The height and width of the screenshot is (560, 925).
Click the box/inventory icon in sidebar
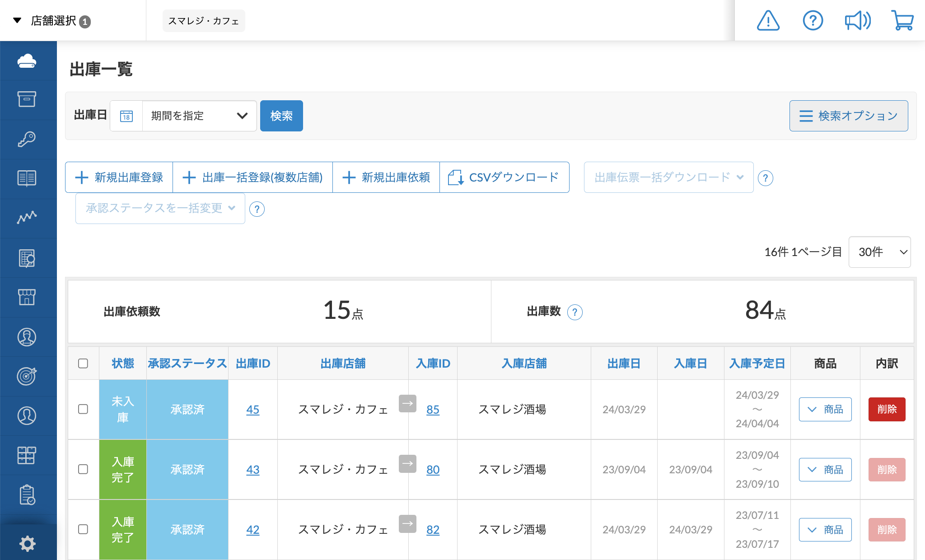[27, 99]
